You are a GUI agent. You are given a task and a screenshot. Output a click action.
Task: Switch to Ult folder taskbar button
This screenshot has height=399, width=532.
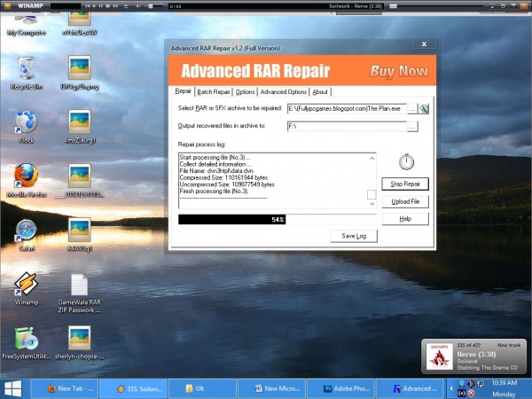tap(202, 389)
